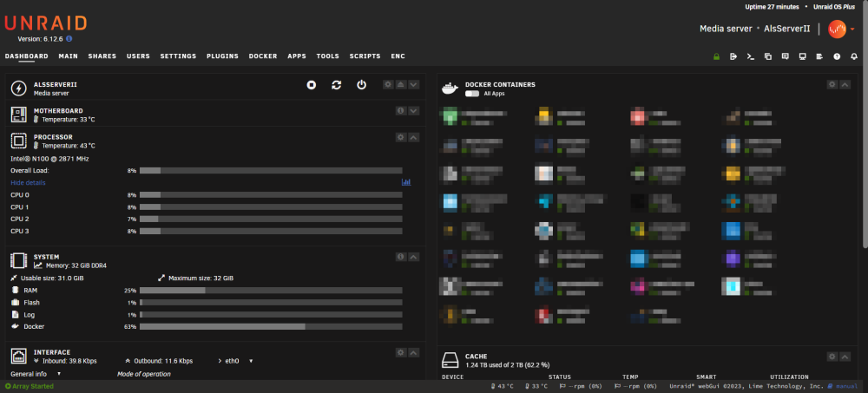Screen dimensions: 868x393
Task: Collapse the Docker Containers panel
Action: coord(845,85)
